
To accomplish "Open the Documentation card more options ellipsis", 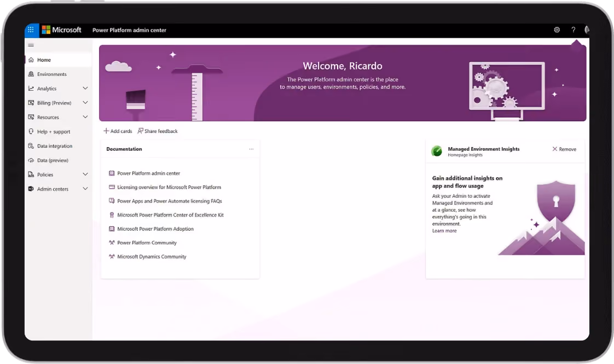I will click(251, 149).
